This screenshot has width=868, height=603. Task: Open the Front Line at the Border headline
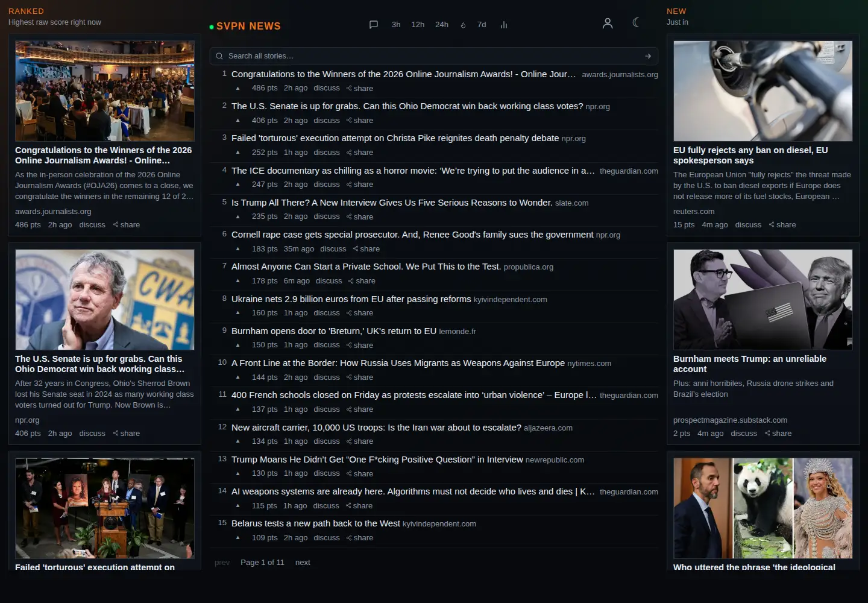[398, 363]
